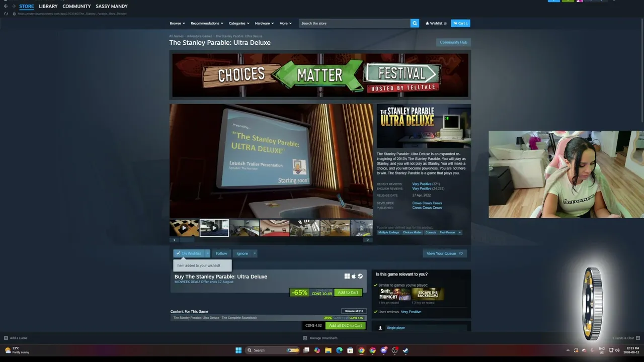Click Add all DLC to Cart
This screenshot has width=644, height=362.
[345, 325]
